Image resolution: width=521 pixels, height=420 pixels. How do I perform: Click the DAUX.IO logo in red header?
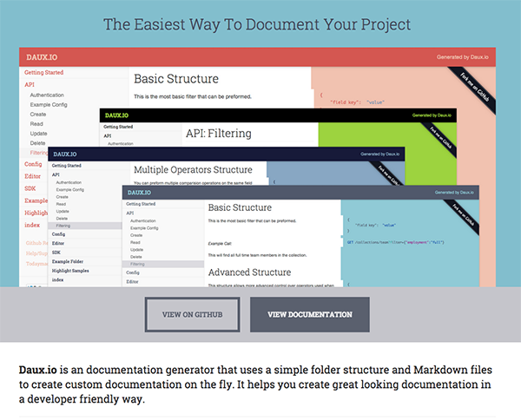(42, 57)
